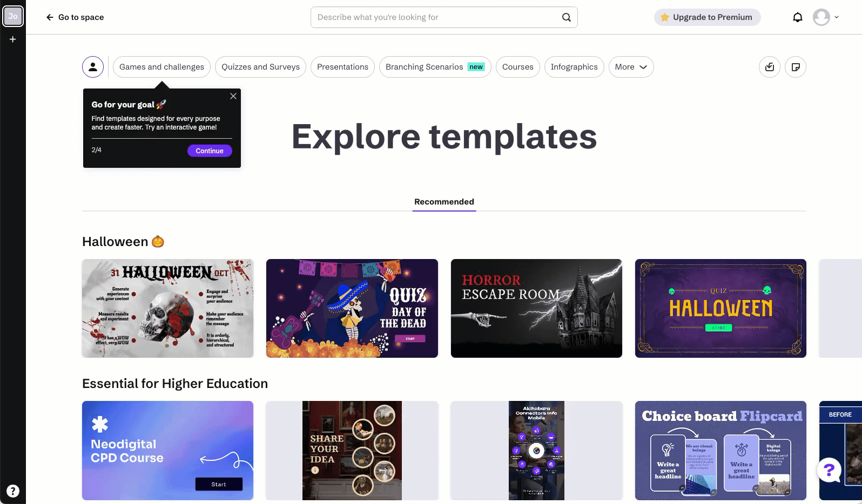Click the profile person icon filter

(x=93, y=67)
